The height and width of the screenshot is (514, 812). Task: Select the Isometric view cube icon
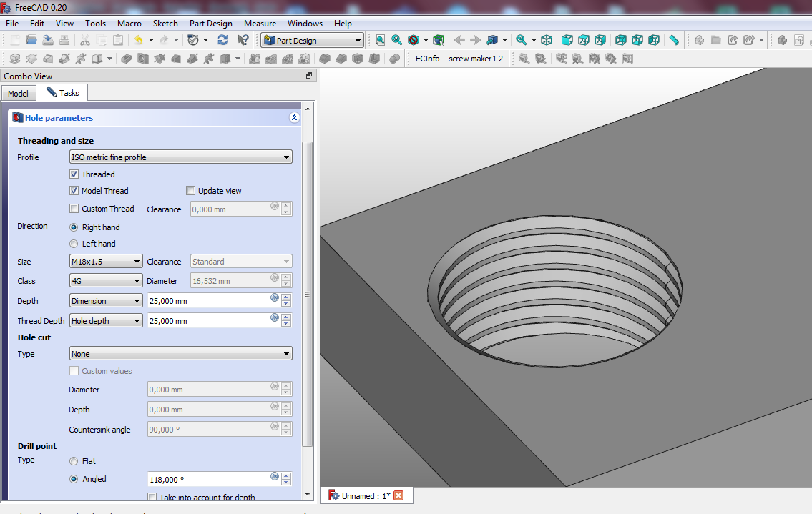[x=547, y=41]
